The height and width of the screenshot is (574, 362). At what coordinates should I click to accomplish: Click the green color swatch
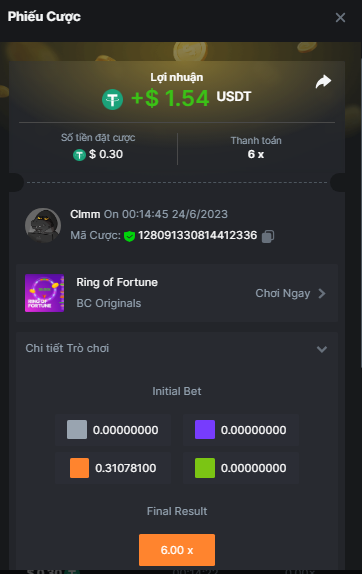(x=205, y=468)
